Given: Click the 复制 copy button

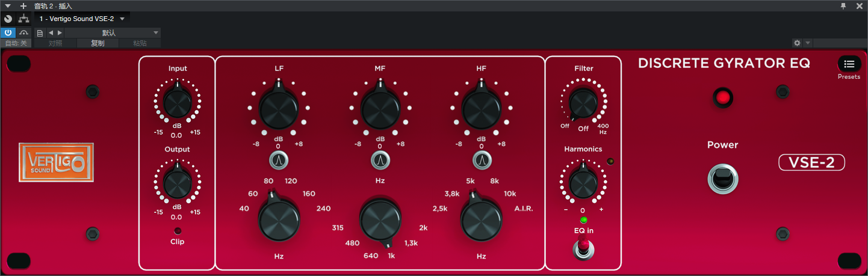Looking at the screenshot, I should pyautogui.click(x=98, y=43).
